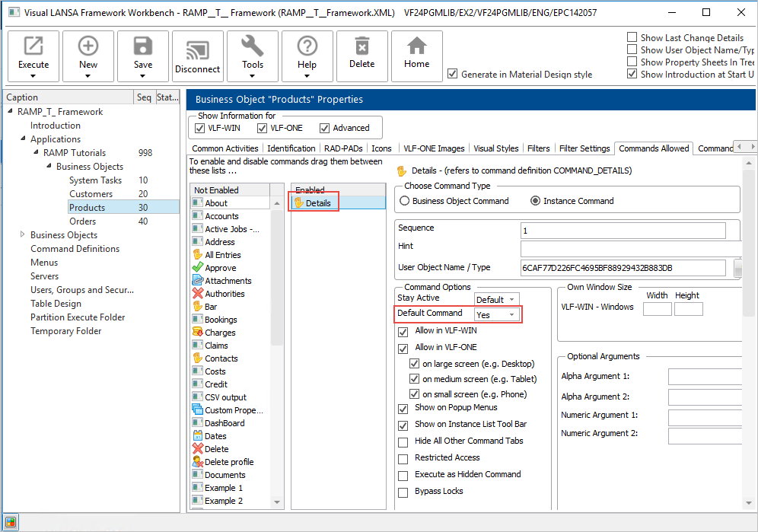Select the All Entries hand icon

(x=198, y=254)
